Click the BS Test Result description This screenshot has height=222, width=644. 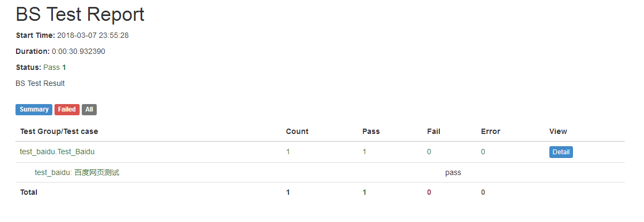pos(40,84)
